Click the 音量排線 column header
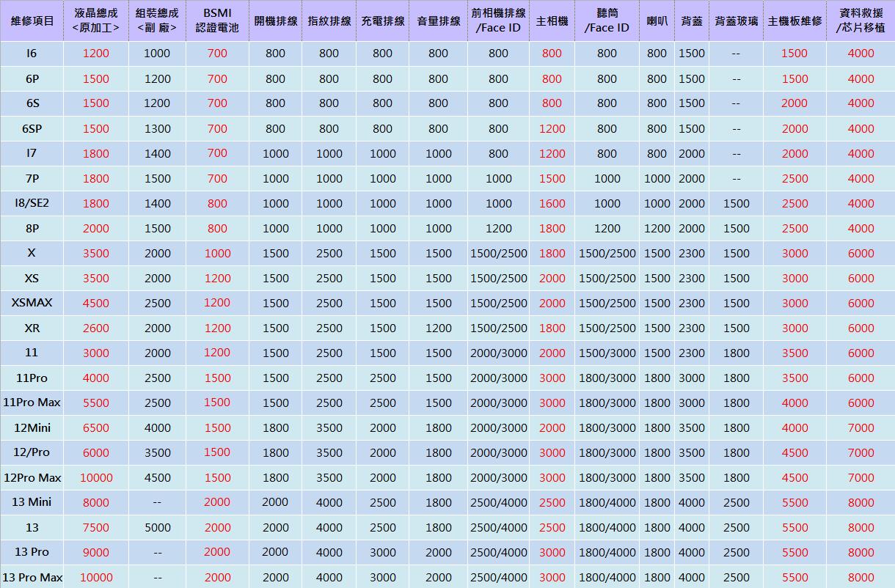This screenshot has width=895, height=588. tap(438, 21)
